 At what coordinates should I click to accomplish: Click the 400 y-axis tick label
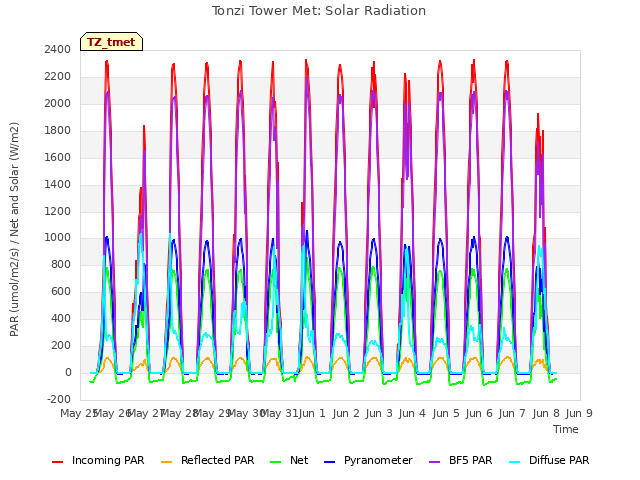point(61,318)
